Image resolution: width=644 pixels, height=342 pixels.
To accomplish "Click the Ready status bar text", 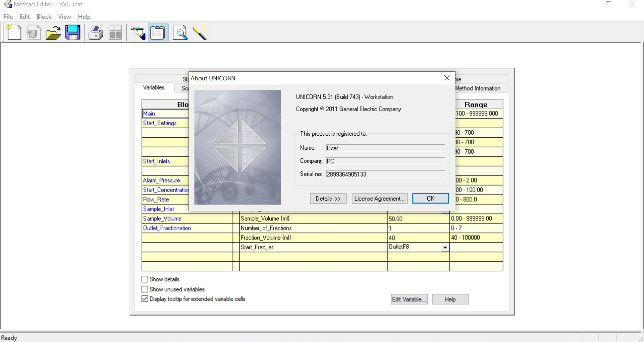I will 9,338.
